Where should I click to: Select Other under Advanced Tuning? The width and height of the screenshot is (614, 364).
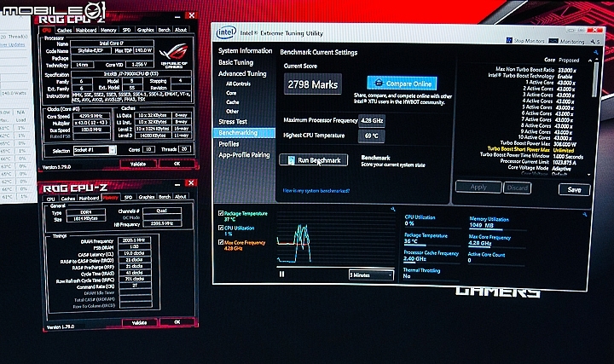coord(232,111)
